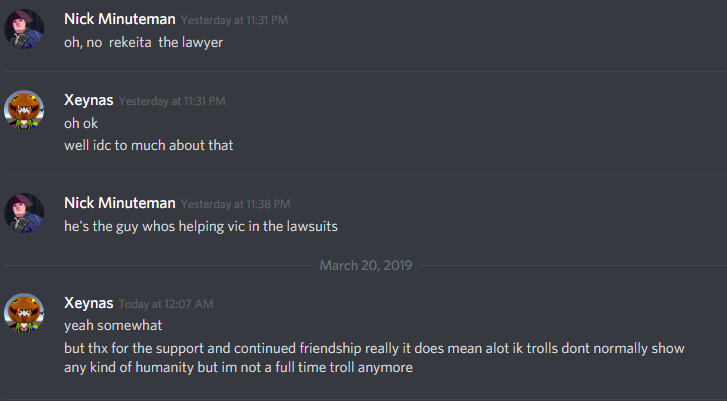The width and height of the screenshot is (727, 401).
Task: Click the "Today at 12:07 AM" timestamp
Action: pyautogui.click(x=166, y=303)
